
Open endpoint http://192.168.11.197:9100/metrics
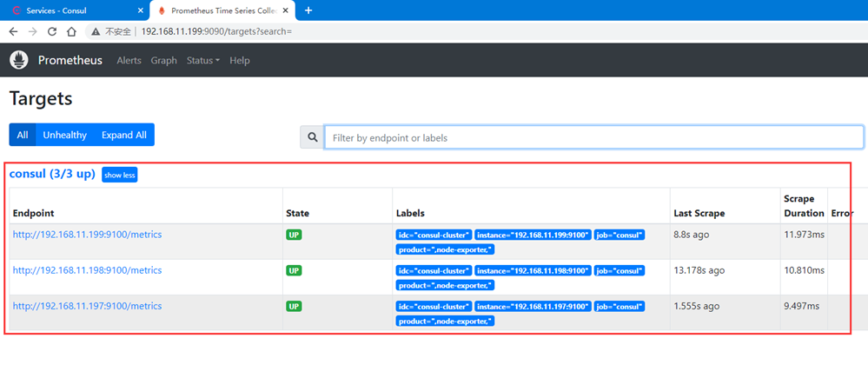(x=88, y=306)
